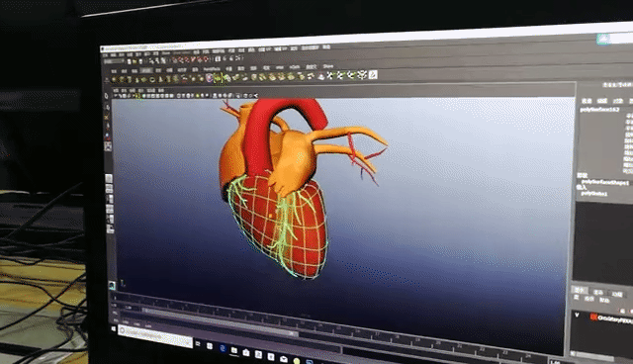This screenshot has width=633, height=364.
Task: Select polySphere1 input node
Action: 593,193
